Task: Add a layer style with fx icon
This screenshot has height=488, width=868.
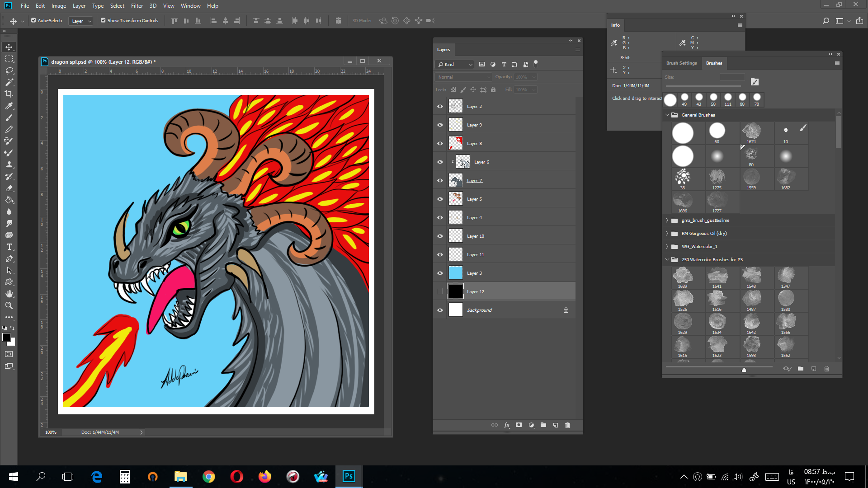Action: click(507, 425)
